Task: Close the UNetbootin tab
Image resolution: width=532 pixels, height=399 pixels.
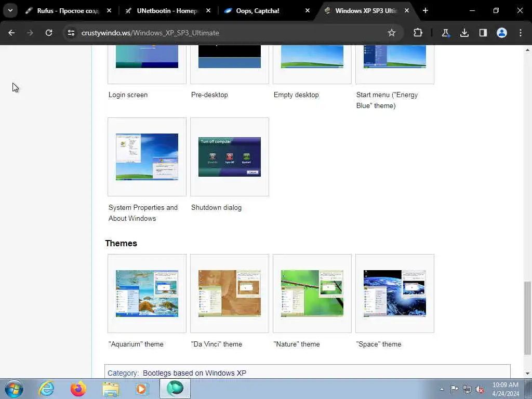Action: [x=208, y=11]
